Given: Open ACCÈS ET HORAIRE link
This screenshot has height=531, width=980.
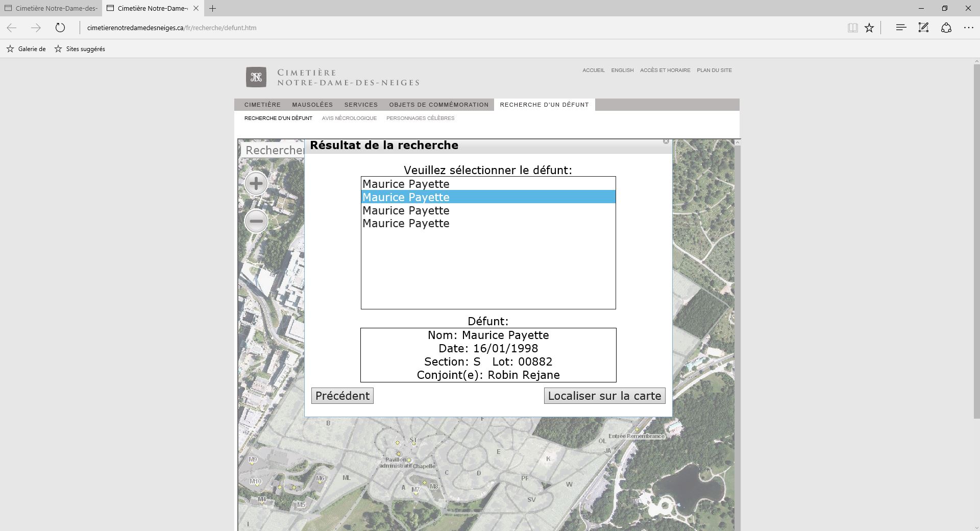Looking at the screenshot, I should (665, 70).
